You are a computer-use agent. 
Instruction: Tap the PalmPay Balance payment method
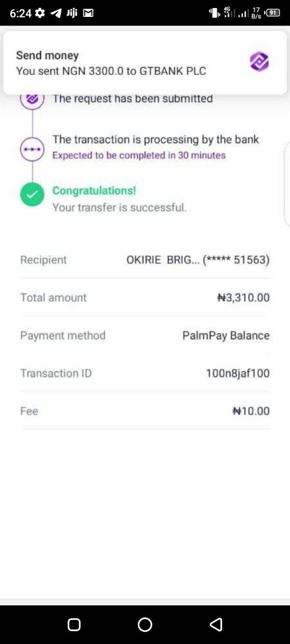click(x=226, y=335)
